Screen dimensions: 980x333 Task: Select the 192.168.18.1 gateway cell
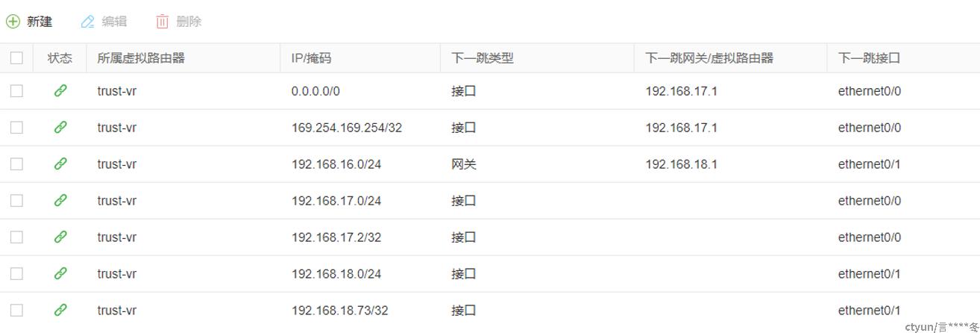pyautogui.click(x=682, y=164)
